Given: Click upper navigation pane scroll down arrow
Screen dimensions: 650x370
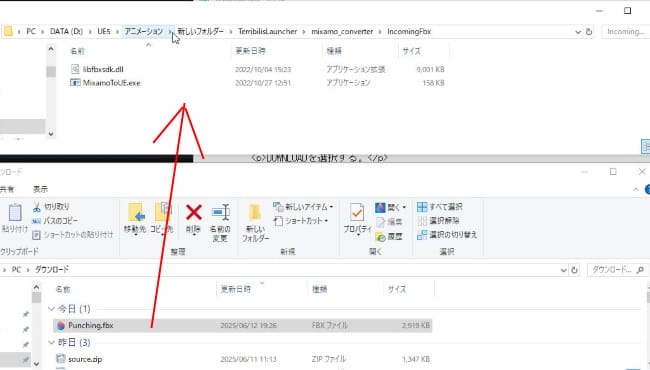Looking at the screenshot, I should coord(51,134).
